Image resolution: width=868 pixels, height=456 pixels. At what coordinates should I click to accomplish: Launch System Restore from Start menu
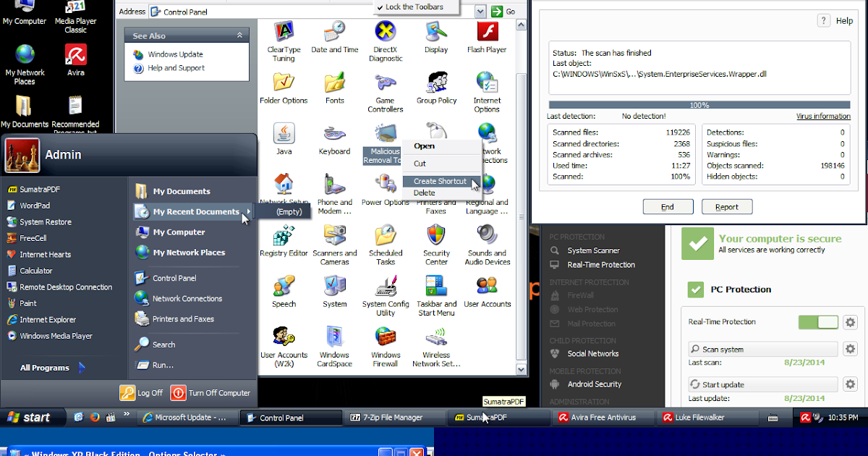click(45, 222)
